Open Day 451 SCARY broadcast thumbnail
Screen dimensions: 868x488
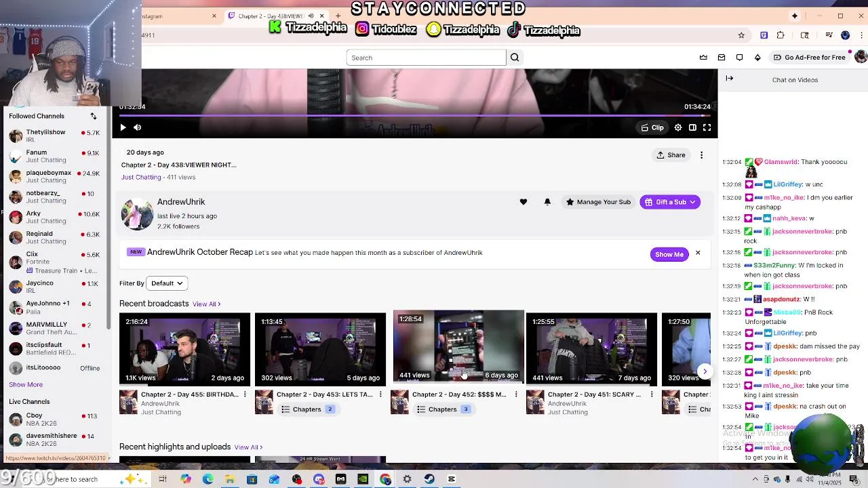coord(591,349)
